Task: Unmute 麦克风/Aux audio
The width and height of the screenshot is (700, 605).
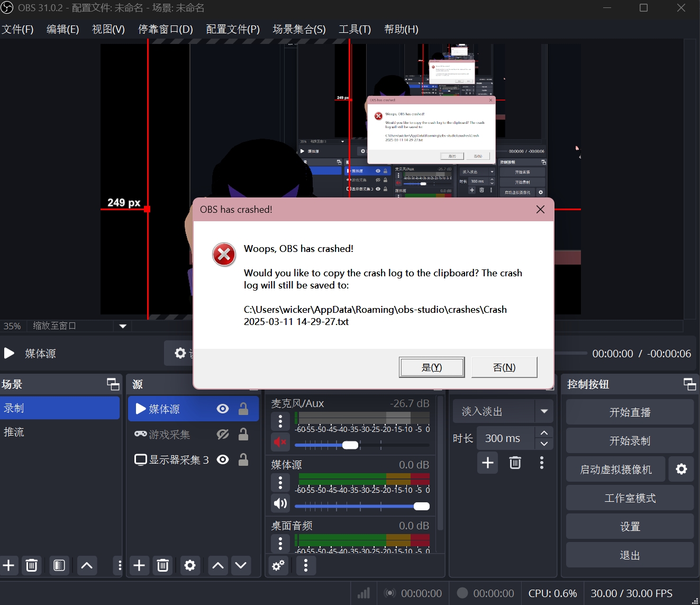Action: [x=280, y=442]
